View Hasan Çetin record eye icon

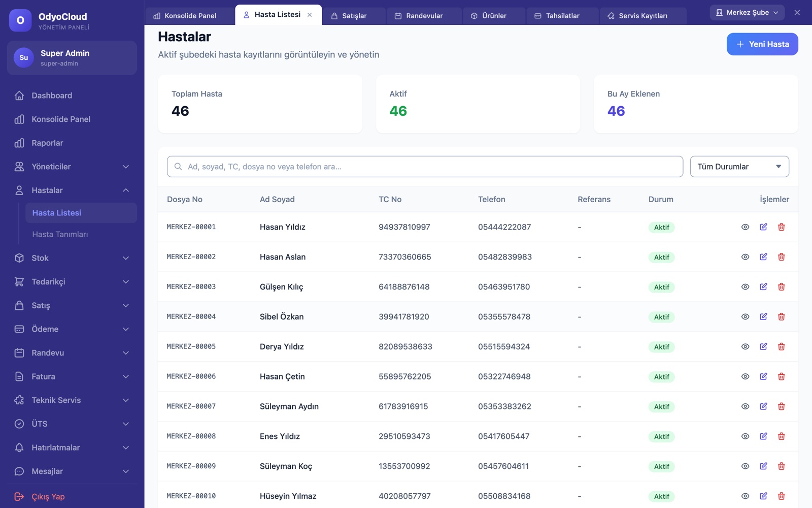(745, 376)
